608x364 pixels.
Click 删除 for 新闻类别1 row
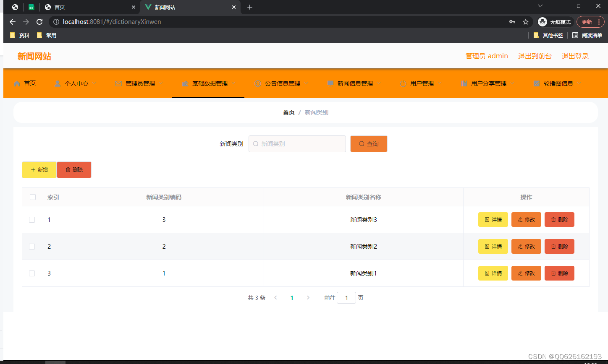coord(559,273)
